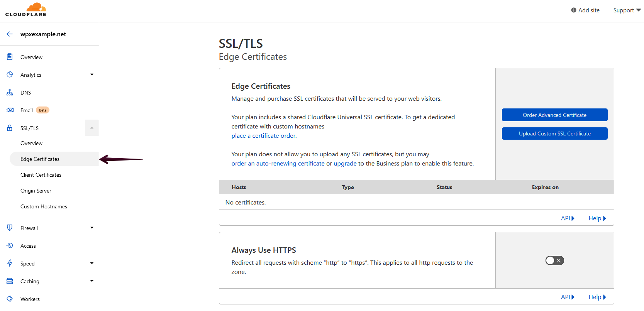Click Order Advanced Certificate button
The height and width of the screenshot is (311, 644).
[554, 115]
